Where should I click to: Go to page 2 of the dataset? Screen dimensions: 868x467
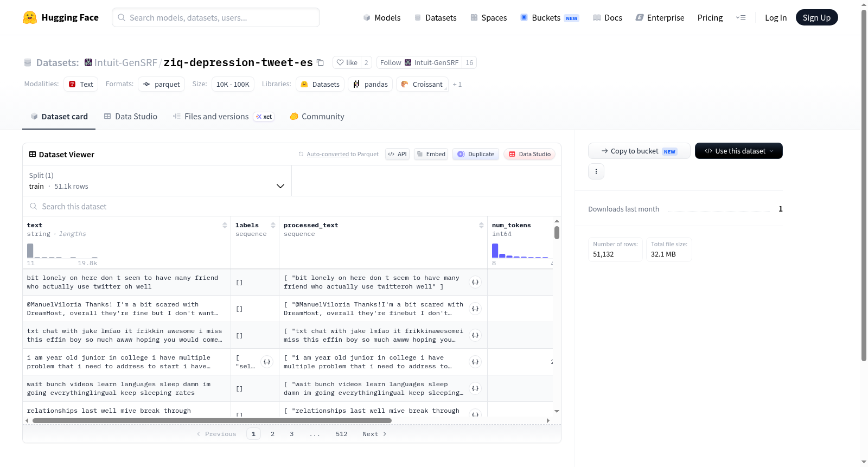[x=272, y=434]
